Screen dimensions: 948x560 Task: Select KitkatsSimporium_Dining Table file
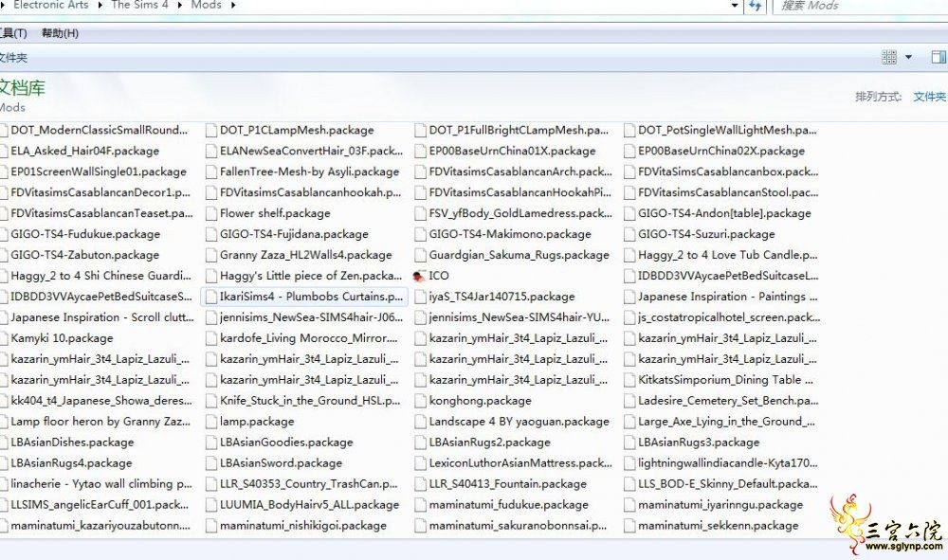point(719,380)
